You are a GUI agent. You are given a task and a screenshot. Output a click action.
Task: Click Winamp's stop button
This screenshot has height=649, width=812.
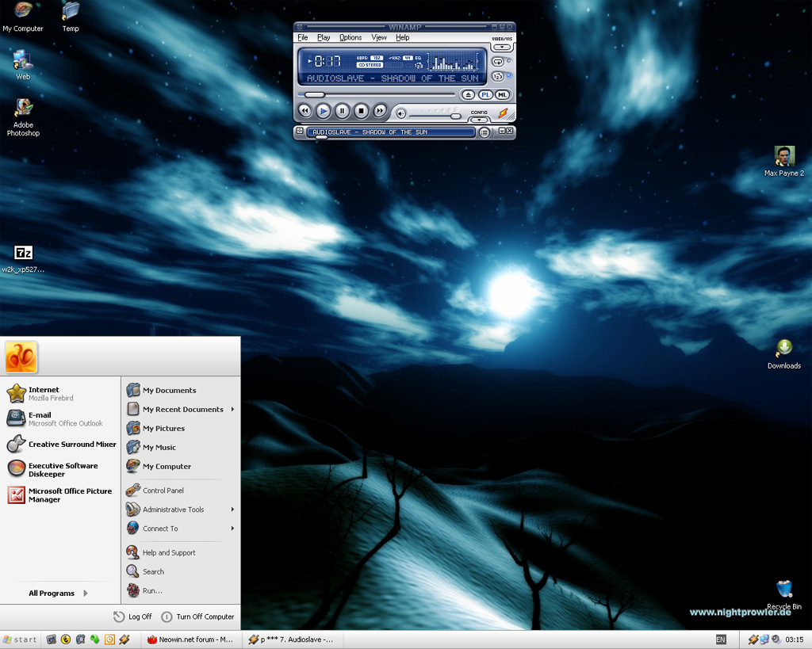(361, 112)
